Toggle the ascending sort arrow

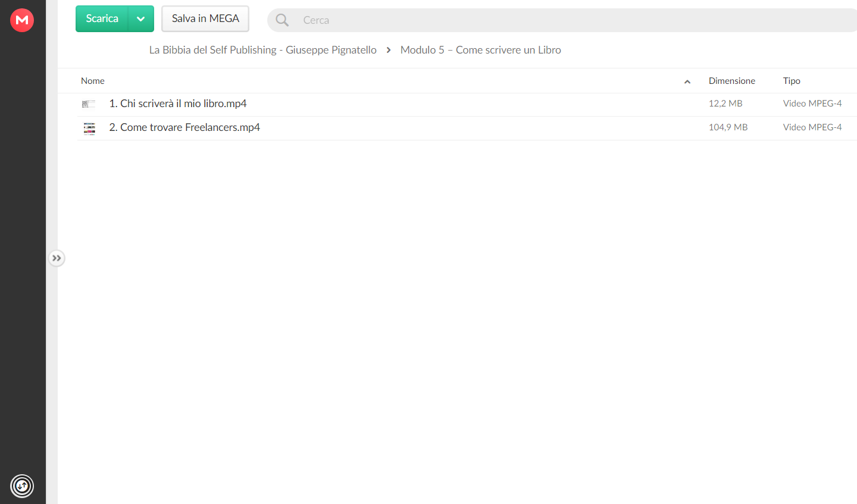[x=687, y=82]
